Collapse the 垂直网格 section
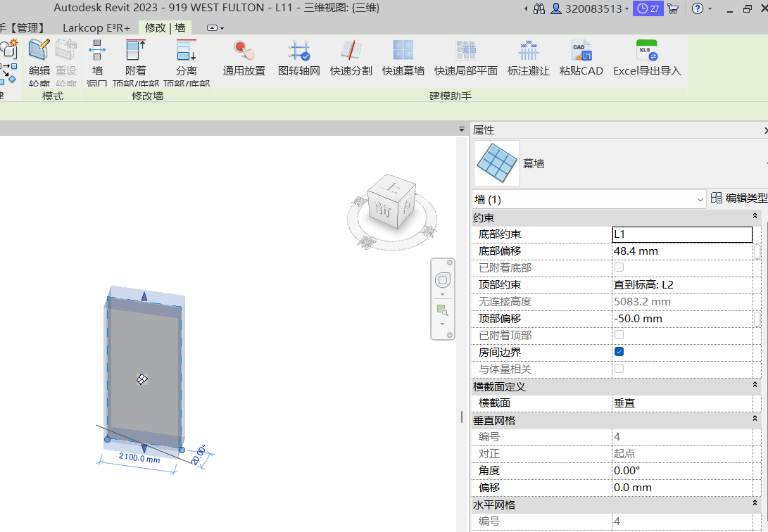The height and width of the screenshot is (532, 768). (x=755, y=419)
